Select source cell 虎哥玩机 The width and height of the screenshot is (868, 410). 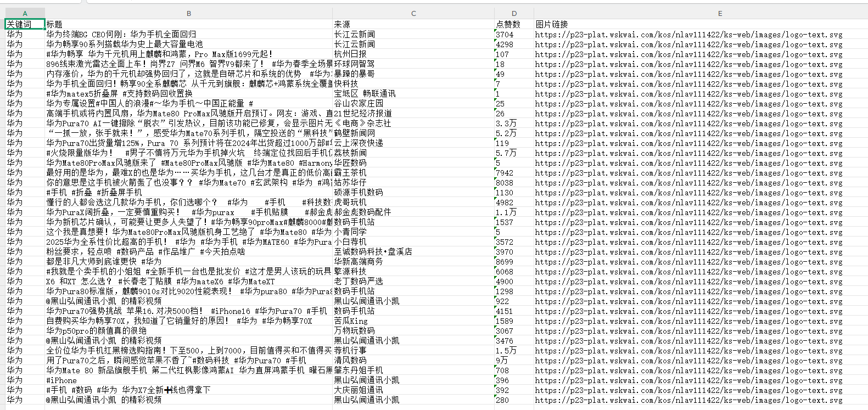pyautogui.click(x=413, y=202)
